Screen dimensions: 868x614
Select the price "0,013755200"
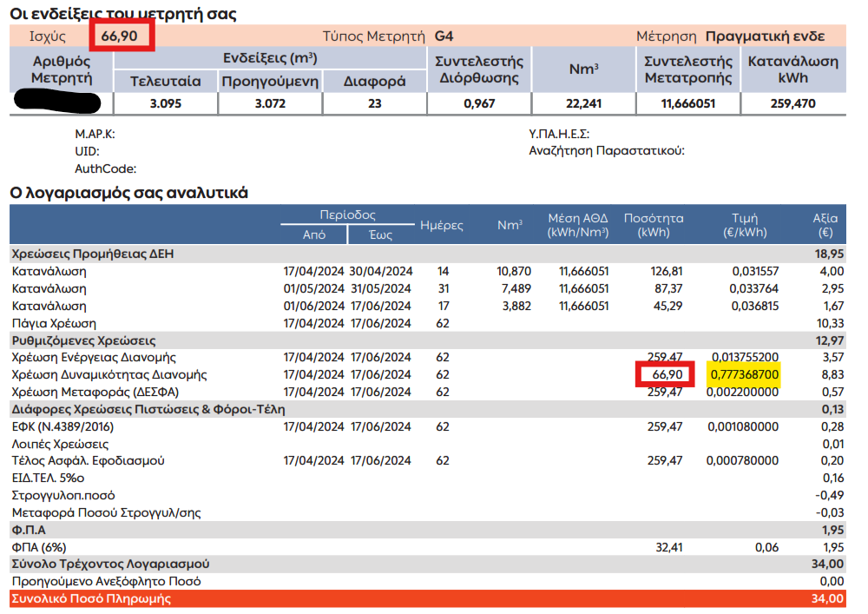(x=745, y=357)
